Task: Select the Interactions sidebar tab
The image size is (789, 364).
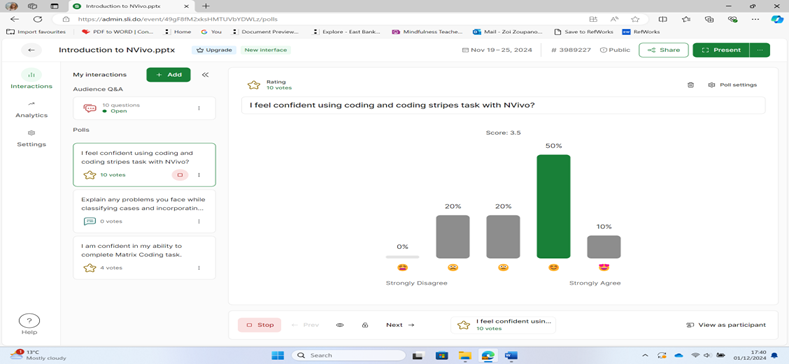Action: [x=31, y=80]
